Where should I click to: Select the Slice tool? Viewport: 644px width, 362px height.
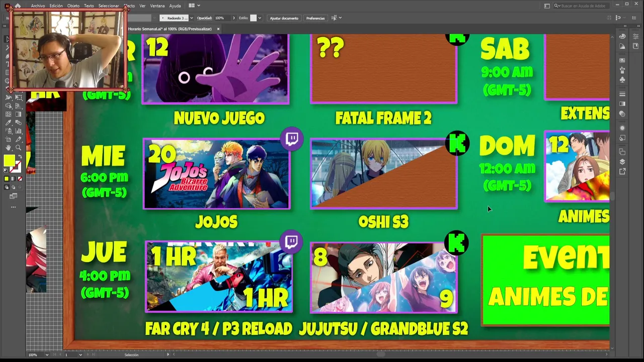pos(18,139)
